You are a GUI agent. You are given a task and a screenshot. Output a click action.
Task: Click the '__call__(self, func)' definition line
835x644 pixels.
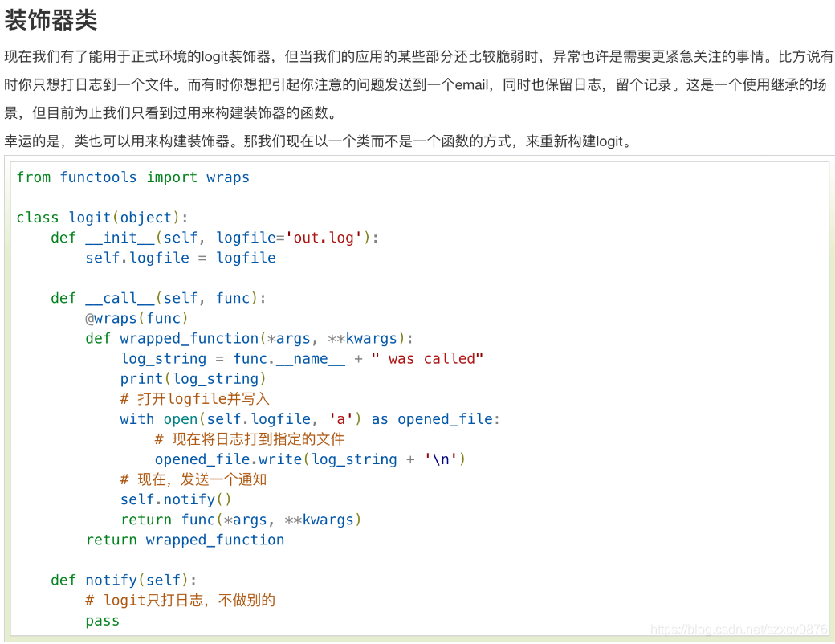158,298
